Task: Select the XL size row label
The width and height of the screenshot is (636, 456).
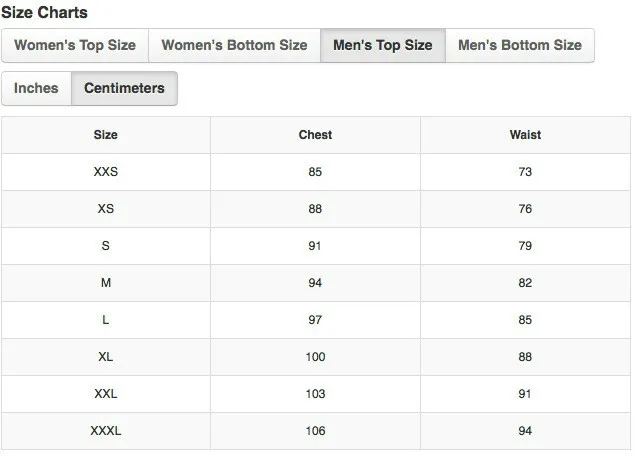Action: [x=105, y=357]
